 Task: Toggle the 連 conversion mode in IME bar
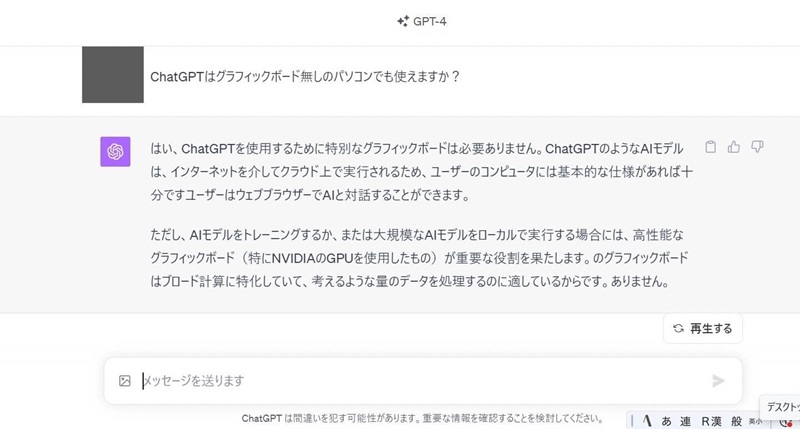tap(685, 421)
